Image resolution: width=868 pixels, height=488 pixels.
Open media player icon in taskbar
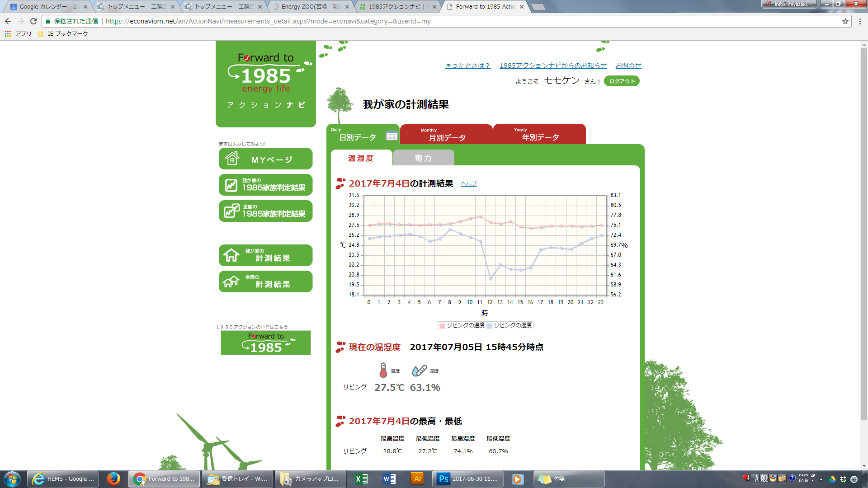(518, 479)
